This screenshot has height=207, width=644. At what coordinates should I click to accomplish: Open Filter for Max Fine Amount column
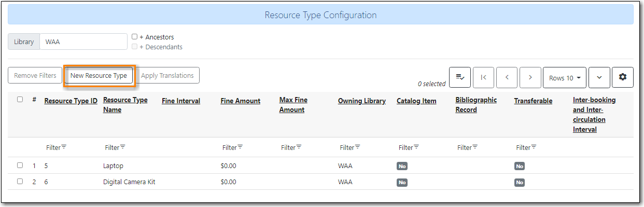tap(291, 147)
